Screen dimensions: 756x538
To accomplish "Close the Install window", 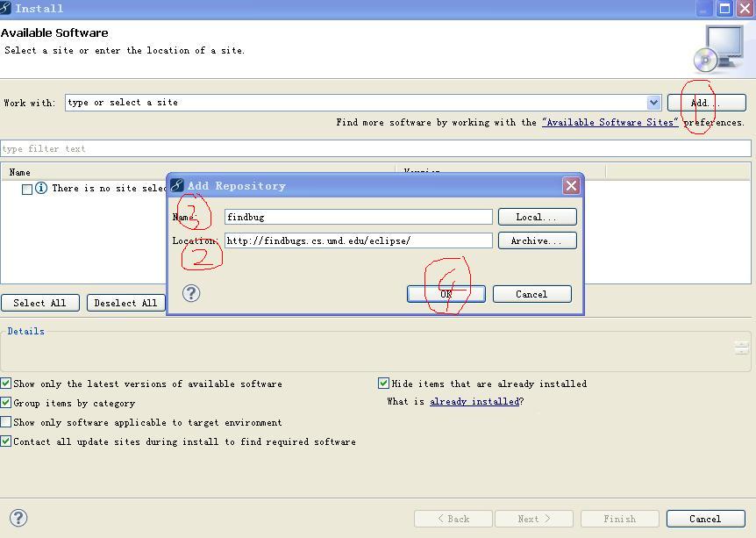I will click(x=745, y=8).
